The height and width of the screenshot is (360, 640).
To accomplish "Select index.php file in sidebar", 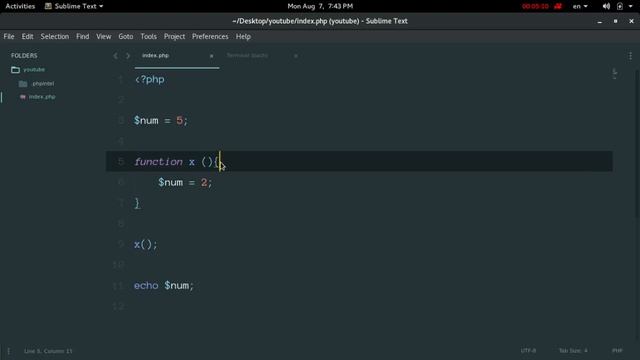I will (42, 97).
